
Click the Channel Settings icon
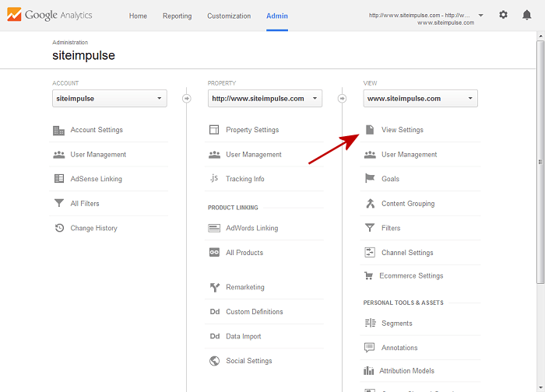pos(370,253)
